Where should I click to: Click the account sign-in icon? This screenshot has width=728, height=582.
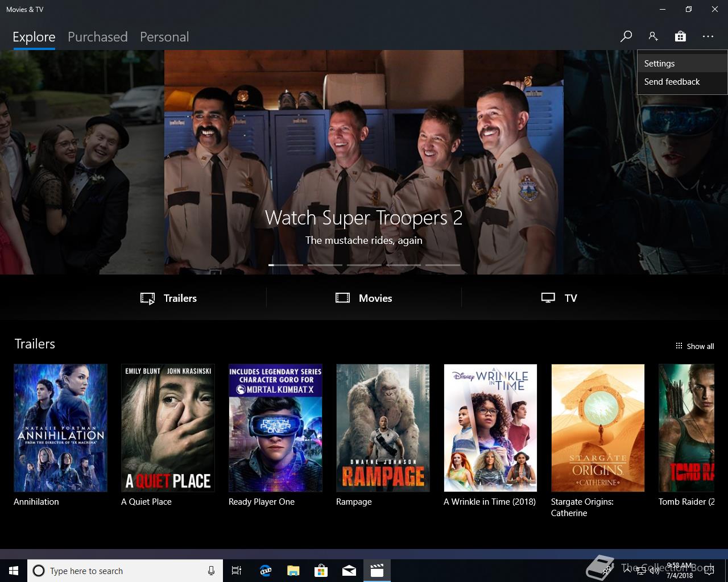[653, 36]
